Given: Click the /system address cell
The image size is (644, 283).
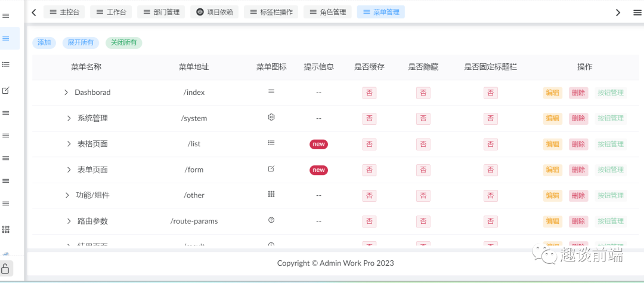Looking at the screenshot, I should [x=194, y=118].
